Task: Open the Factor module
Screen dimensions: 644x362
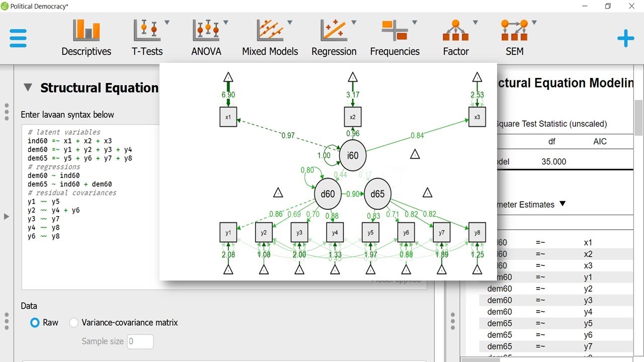Action: (x=456, y=38)
